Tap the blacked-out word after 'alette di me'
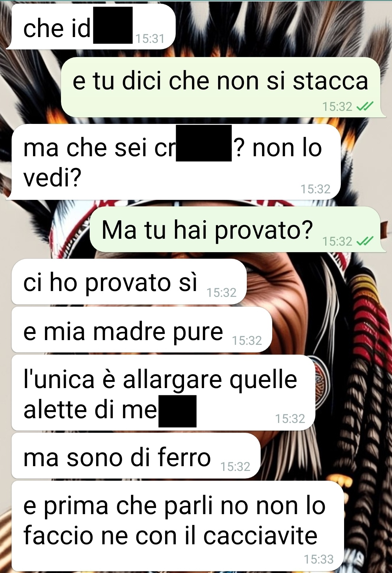 [177, 411]
